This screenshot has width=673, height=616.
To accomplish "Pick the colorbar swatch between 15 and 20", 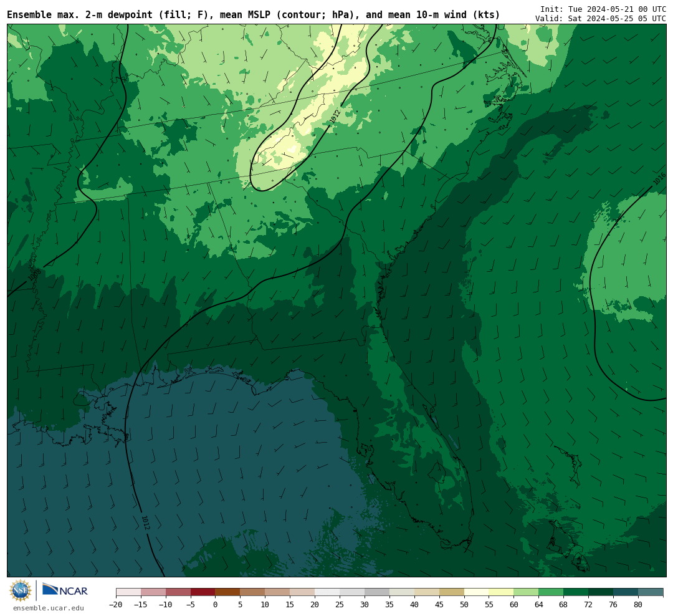I will [x=303, y=592].
